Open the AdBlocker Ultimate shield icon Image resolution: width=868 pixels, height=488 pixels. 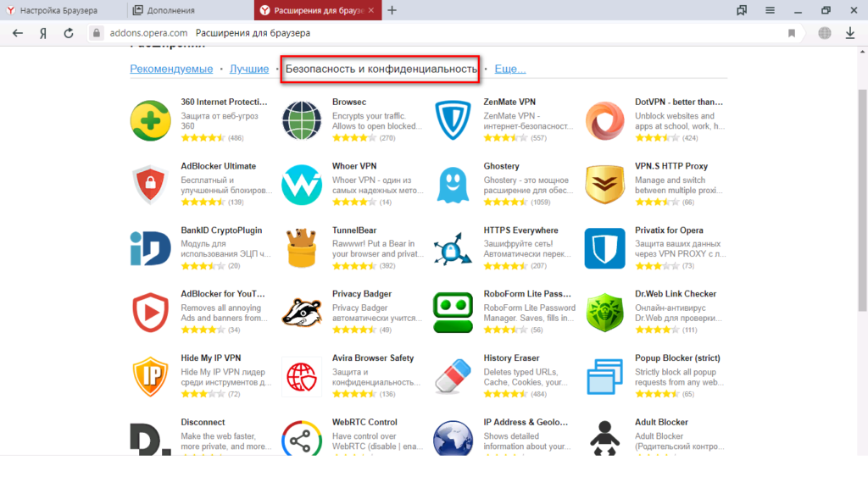pyautogui.click(x=150, y=185)
